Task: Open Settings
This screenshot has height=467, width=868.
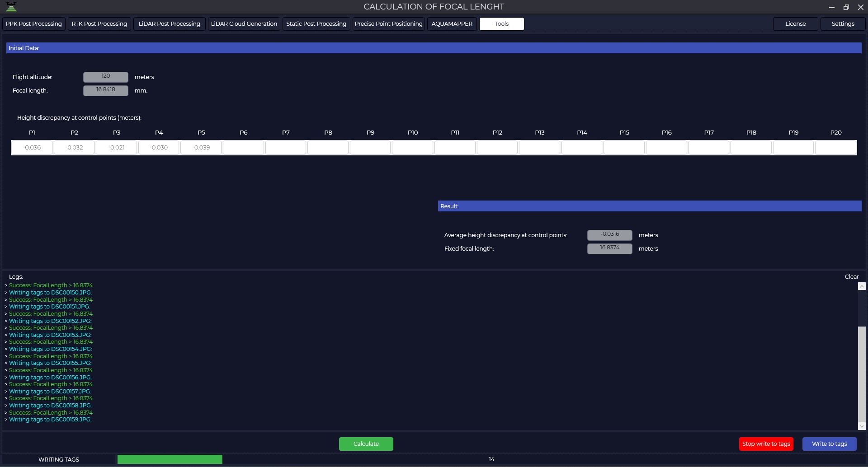Action: pyautogui.click(x=843, y=24)
